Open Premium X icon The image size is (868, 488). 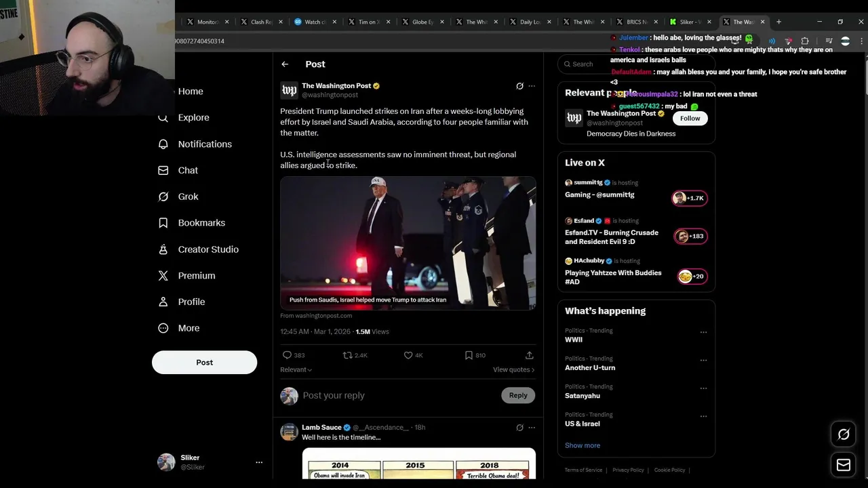click(163, 276)
